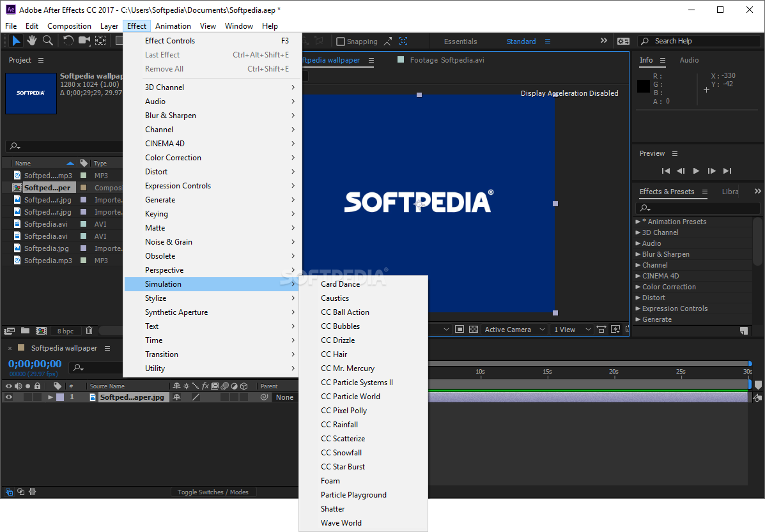
Task: Create new bin in Effects & Presets
Action: coord(743,331)
